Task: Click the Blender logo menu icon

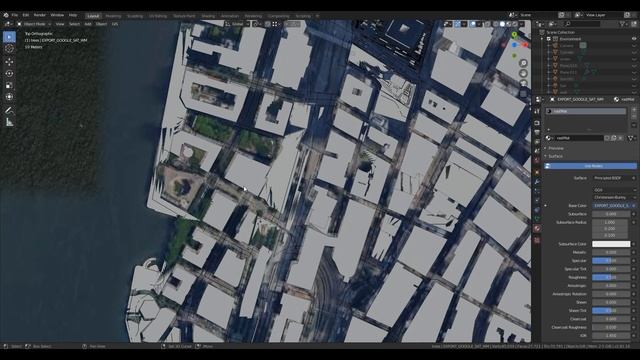Action: click(6, 15)
